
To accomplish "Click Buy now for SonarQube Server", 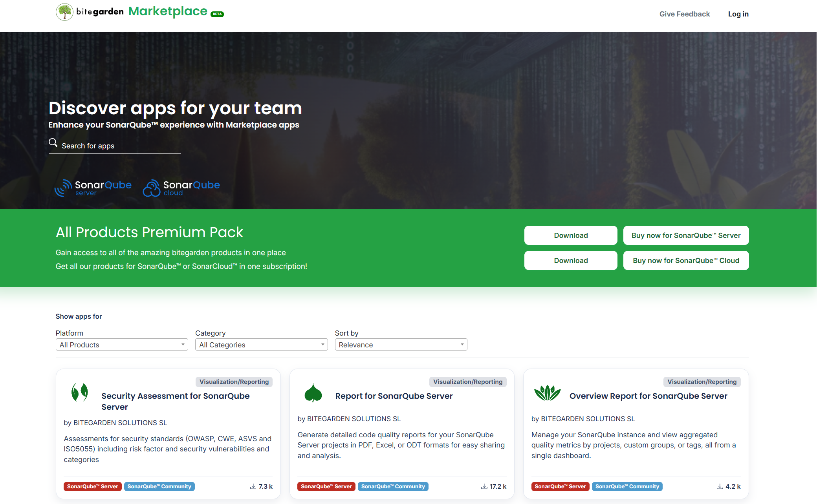I will point(686,236).
